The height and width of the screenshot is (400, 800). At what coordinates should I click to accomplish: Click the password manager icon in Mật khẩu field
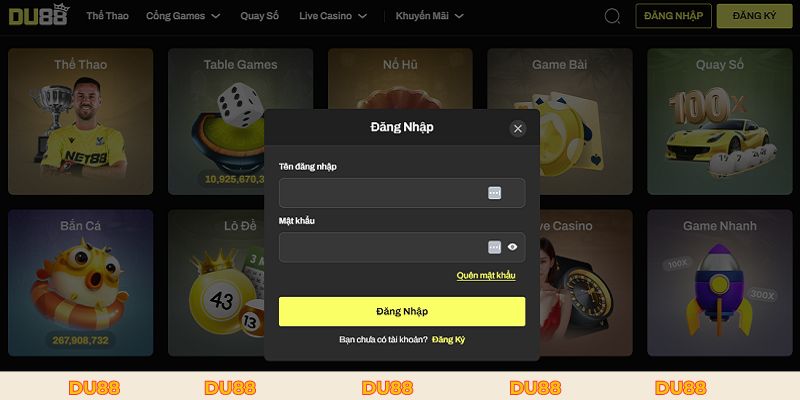click(494, 247)
